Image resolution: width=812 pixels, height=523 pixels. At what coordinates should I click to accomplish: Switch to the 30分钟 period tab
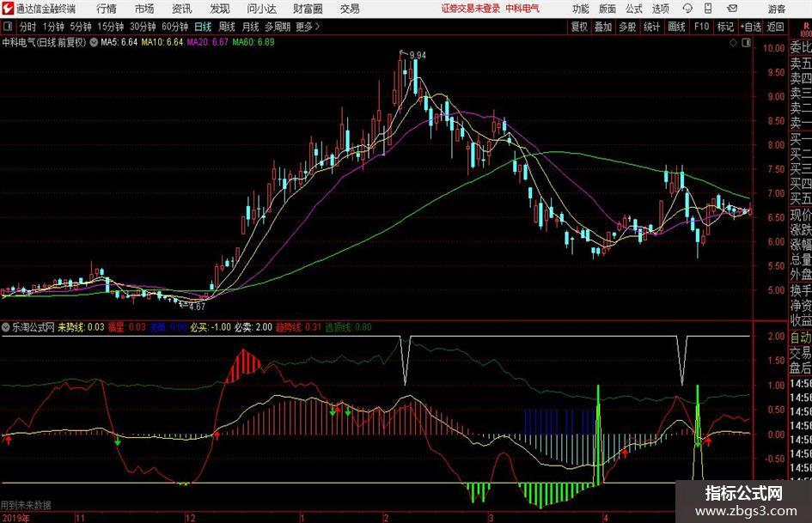pyautogui.click(x=143, y=27)
